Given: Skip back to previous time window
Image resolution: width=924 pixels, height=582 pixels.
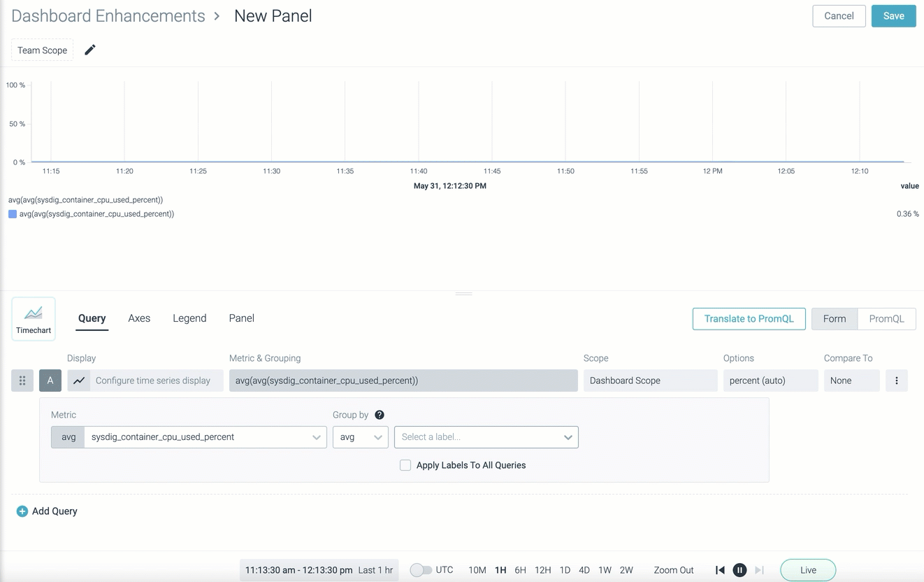Looking at the screenshot, I should click(720, 570).
